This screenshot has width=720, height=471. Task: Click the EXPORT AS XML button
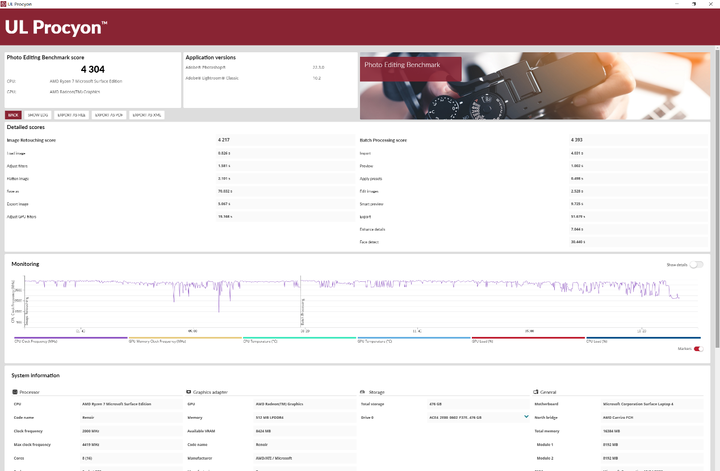[x=146, y=115]
